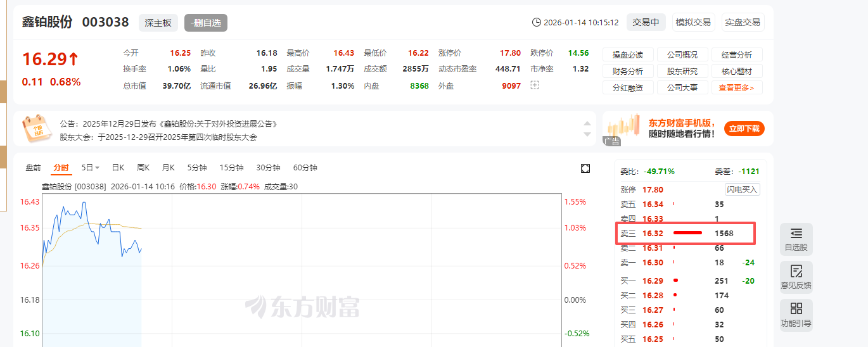
Task: Switch to the 盘前 chart tab
Action: (33, 168)
